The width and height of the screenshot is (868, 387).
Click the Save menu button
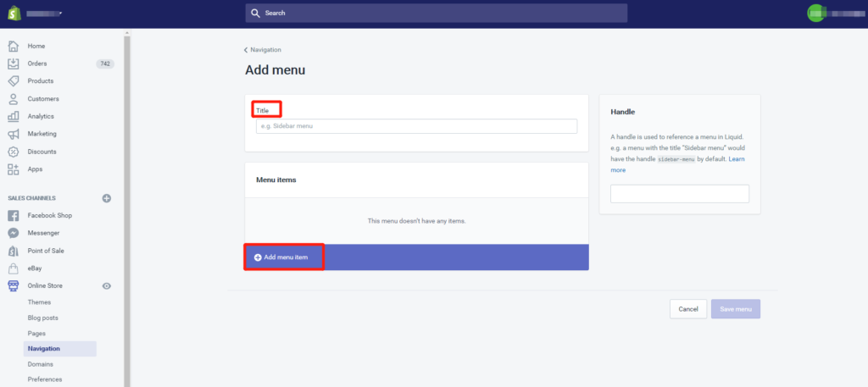click(x=736, y=309)
